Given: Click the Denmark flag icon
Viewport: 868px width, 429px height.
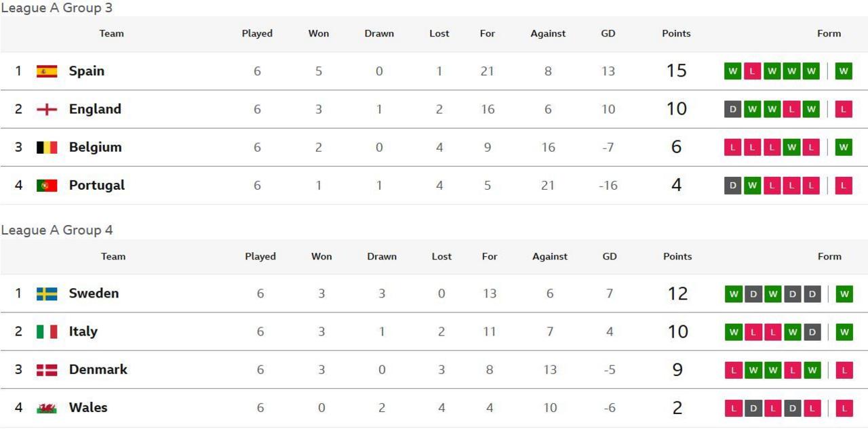Looking at the screenshot, I should pos(47,369).
